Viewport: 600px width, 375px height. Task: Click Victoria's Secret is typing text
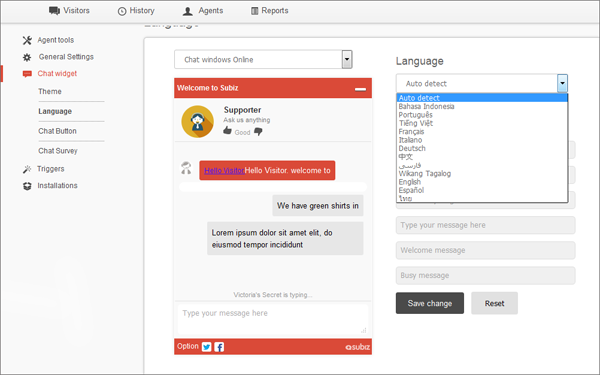point(273,295)
